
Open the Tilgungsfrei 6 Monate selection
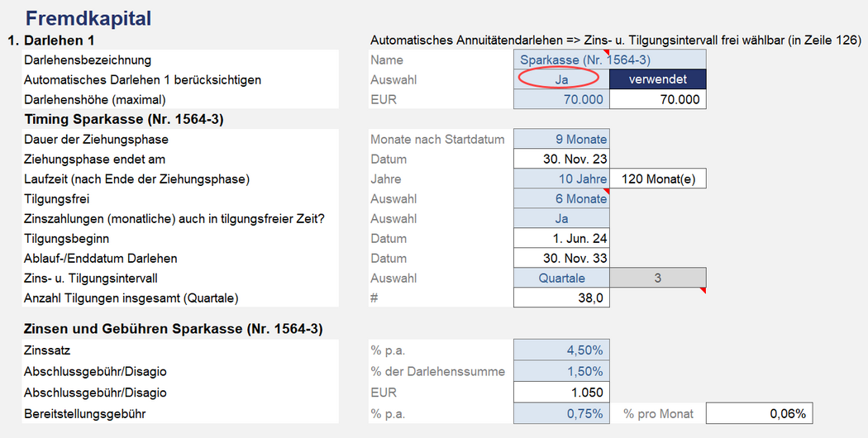(x=560, y=199)
